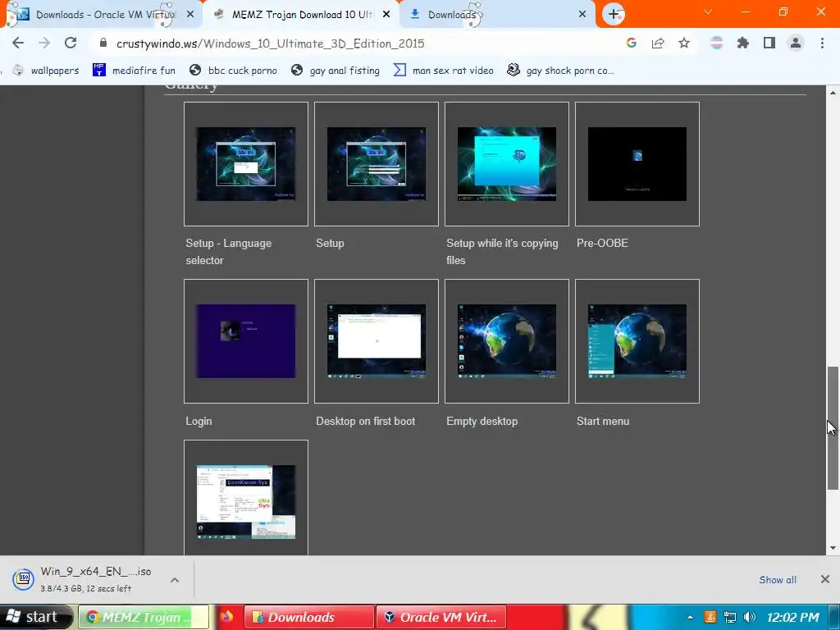The height and width of the screenshot is (630, 840).
Task: Click the page vertical scrollbar thumb
Action: pos(833,427)
